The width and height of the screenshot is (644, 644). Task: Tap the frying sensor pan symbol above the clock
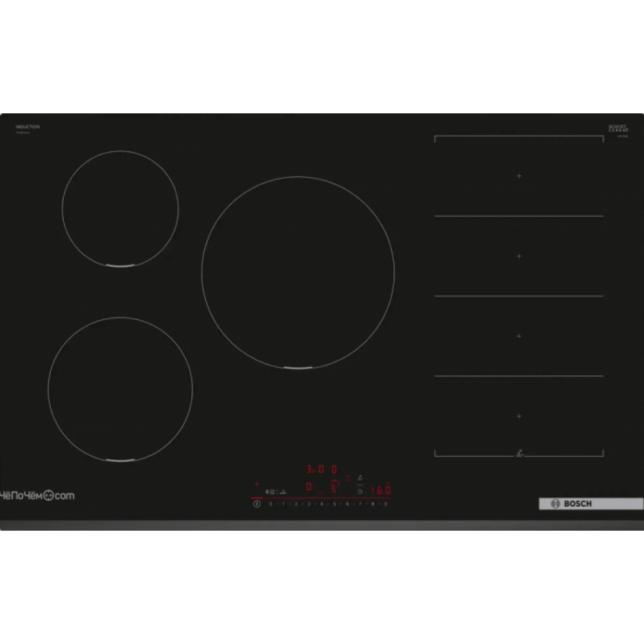tap(360, 478)
